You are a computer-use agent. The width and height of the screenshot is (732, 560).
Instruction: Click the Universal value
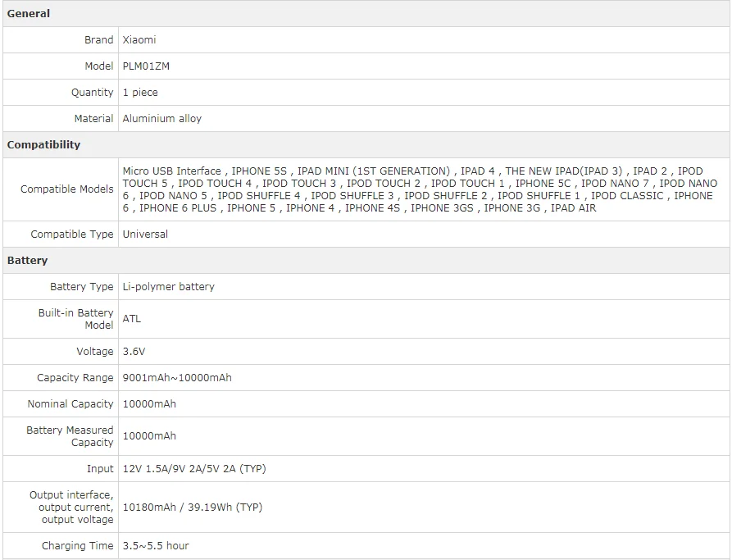point(145,234)
